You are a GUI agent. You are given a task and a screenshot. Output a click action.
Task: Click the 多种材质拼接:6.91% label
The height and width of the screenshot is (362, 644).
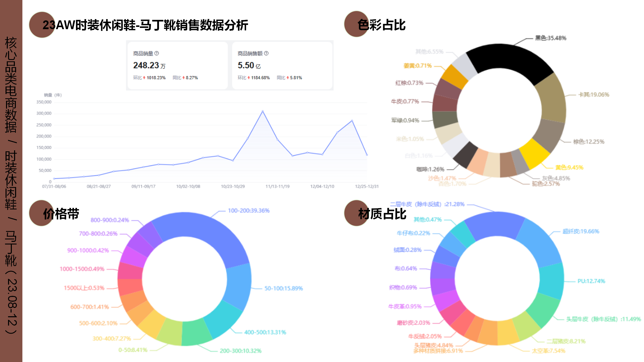point(438,351)
